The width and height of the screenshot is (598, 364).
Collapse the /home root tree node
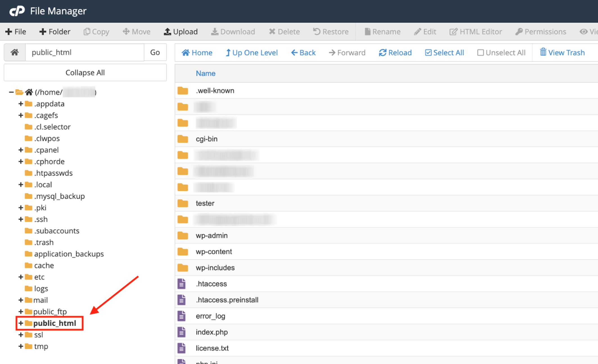coord(11,92)
